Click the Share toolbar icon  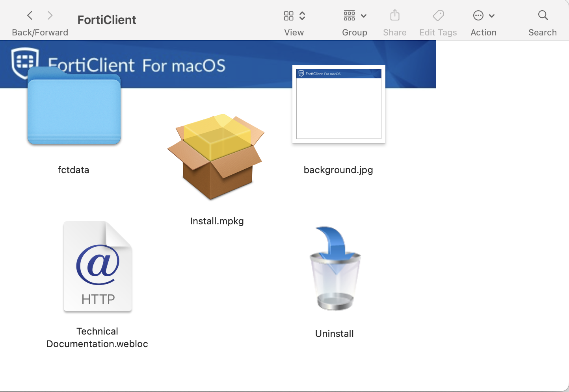(x=394, y=16)
